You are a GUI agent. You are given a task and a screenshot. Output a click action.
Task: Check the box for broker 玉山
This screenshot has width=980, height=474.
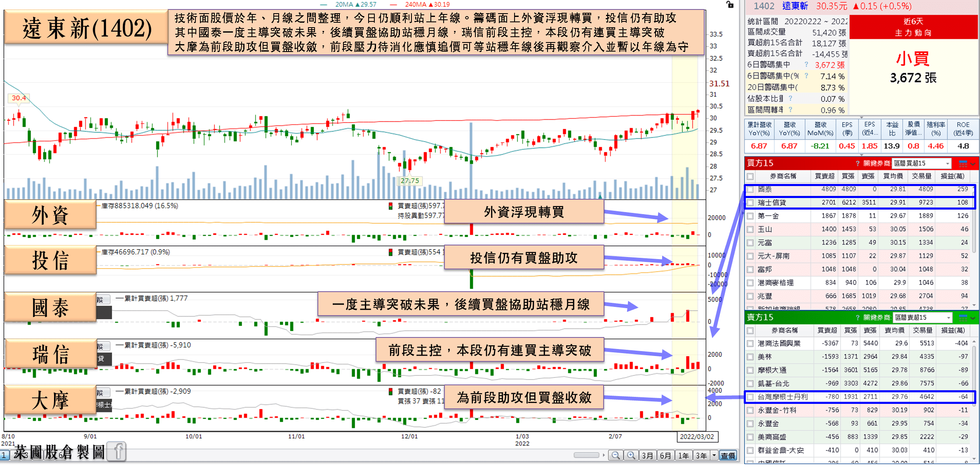pyautogui.click(x=750, y=229)
